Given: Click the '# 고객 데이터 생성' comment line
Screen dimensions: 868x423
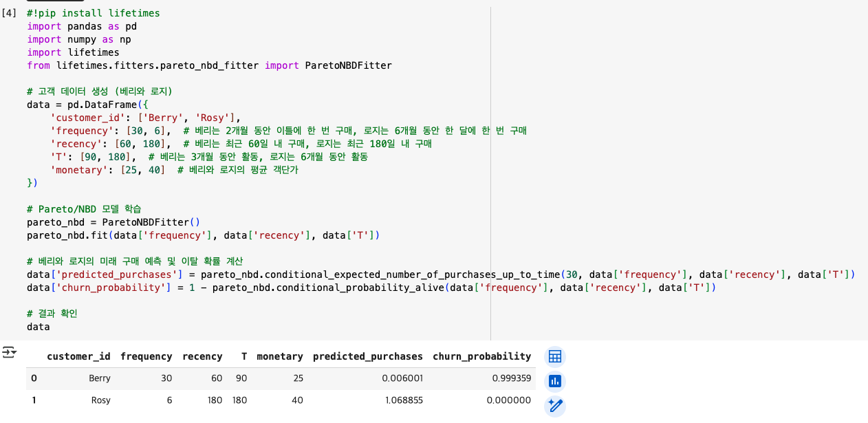Looking at the screenshot, I should pos(100,91).
